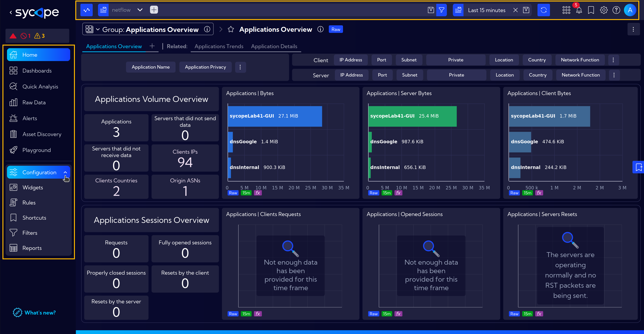Toggle 15m badge on Applications Clients Requests chart

[x=246, y=314]
